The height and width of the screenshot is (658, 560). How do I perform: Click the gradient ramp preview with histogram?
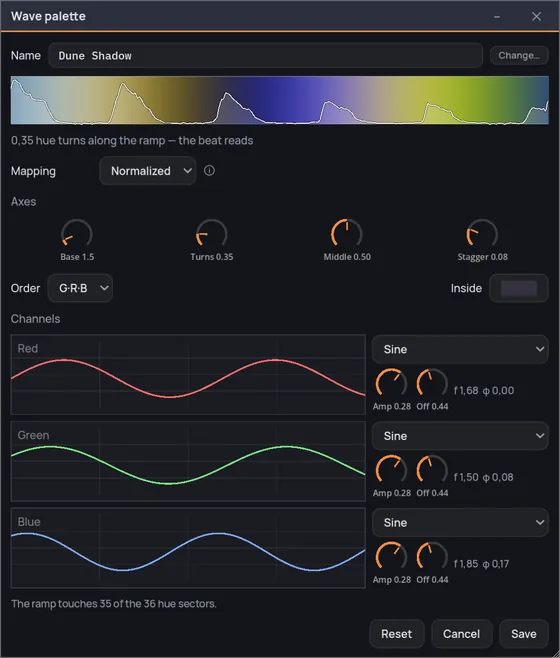[x=280, y=100]
